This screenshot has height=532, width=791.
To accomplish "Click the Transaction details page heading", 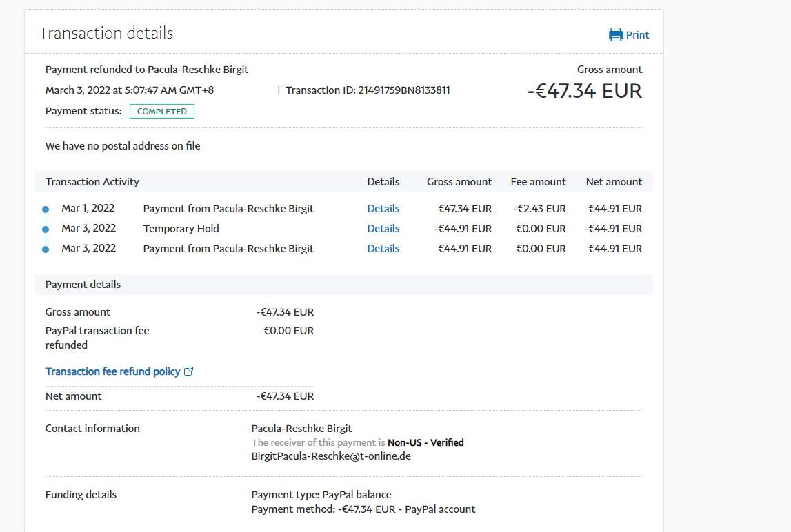I will [106, 33].
